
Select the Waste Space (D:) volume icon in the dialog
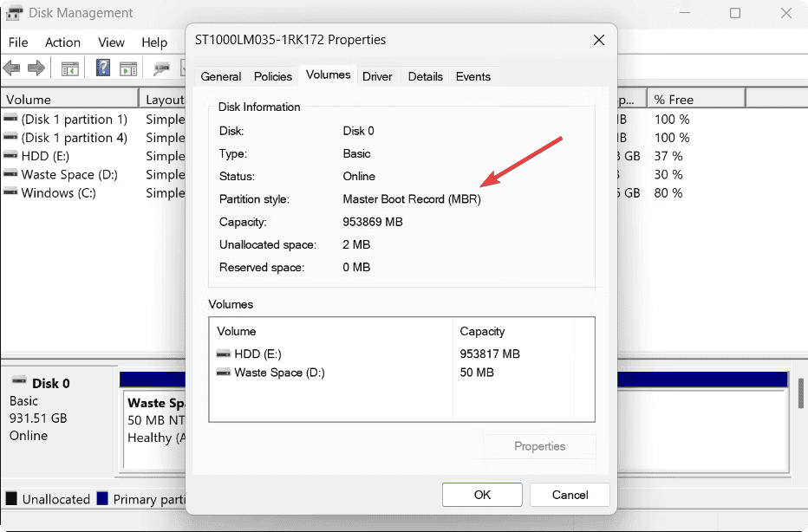[x=225, y=373]
